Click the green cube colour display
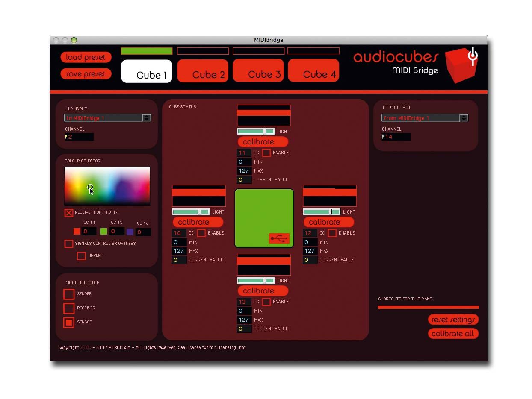 click(264, 218)
